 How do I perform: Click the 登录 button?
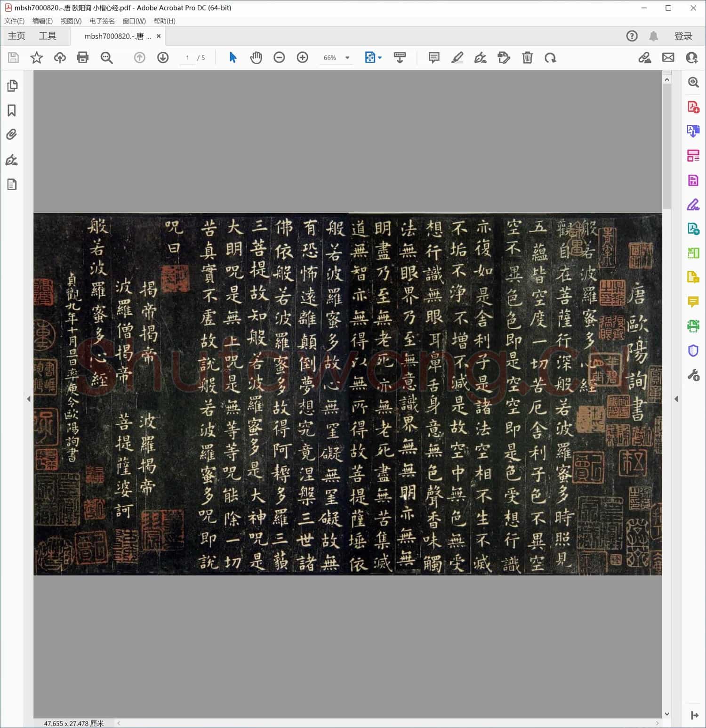pyautogui.click(x=683, y=36)
